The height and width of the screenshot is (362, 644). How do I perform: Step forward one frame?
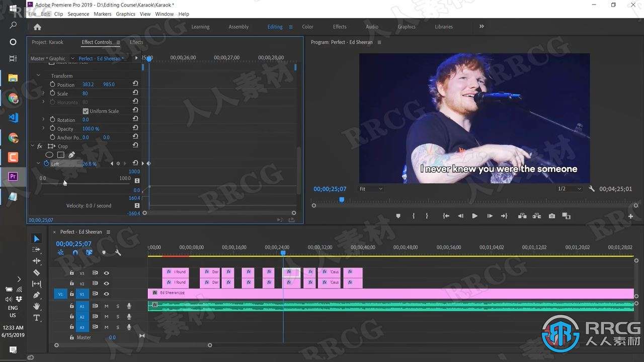click(x=490, y=216)
